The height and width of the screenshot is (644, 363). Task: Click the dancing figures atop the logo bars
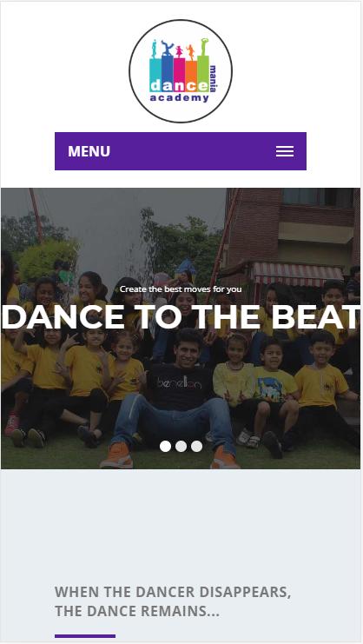coord(179,49)
